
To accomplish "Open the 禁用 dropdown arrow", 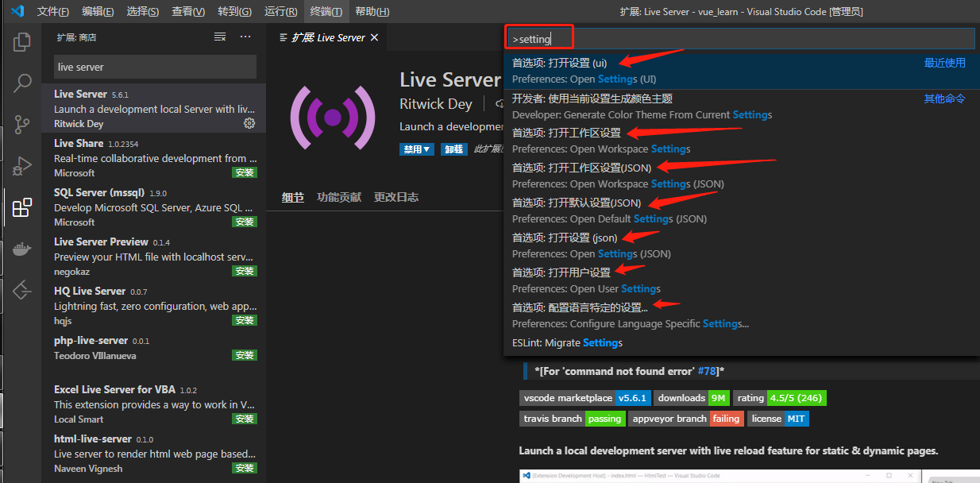I will pos(425,149).
